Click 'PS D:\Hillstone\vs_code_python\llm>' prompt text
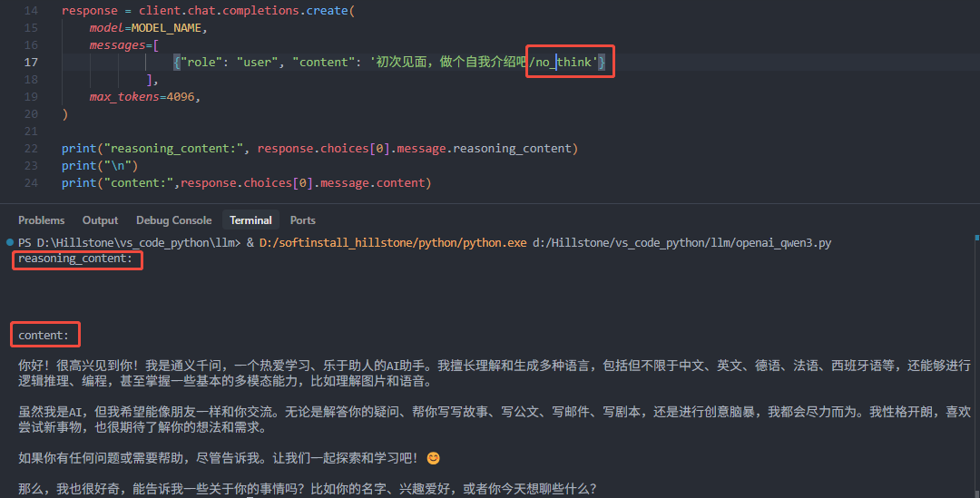980x498 pixels. point(129,242)
